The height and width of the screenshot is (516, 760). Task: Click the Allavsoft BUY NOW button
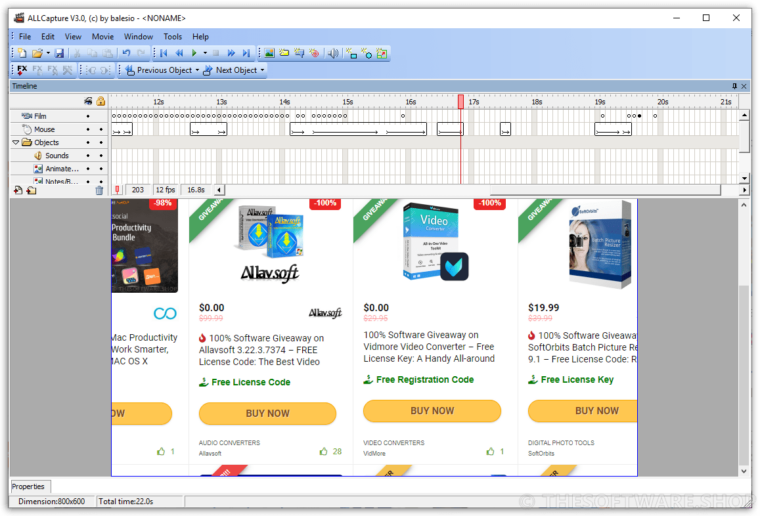[268, 413]
